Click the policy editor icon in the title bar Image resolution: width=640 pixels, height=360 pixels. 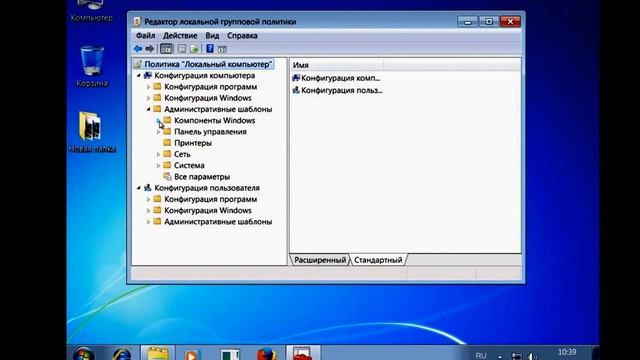pyautogui.click(x=137, y=22)
